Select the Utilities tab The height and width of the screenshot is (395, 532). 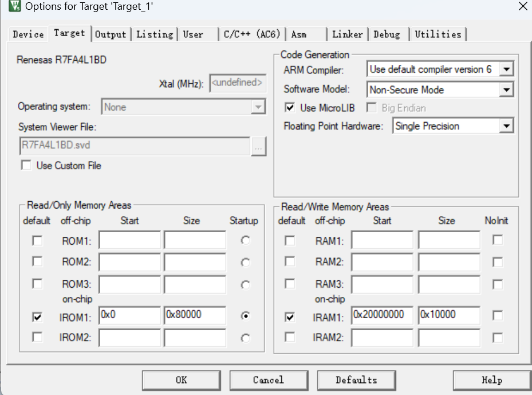point(438,34)
